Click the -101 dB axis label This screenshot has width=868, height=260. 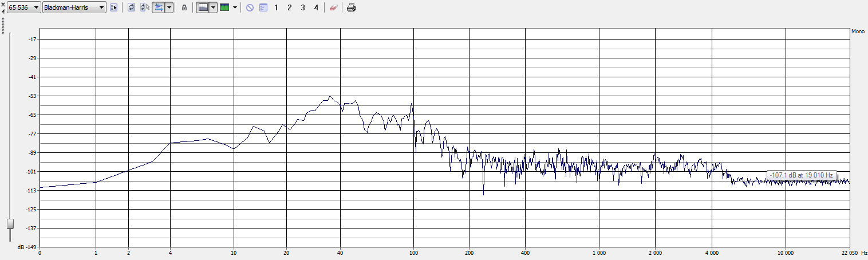coord(30,171)
